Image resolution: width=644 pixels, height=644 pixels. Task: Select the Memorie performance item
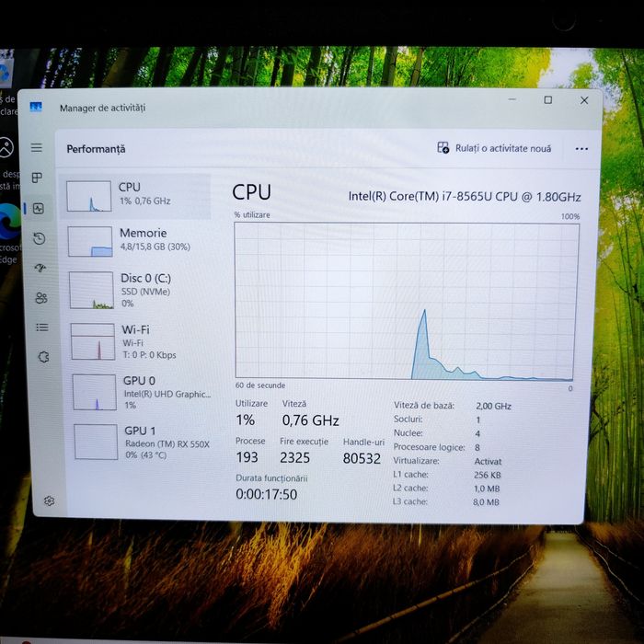pyautogui.click(x=137, y=241)
